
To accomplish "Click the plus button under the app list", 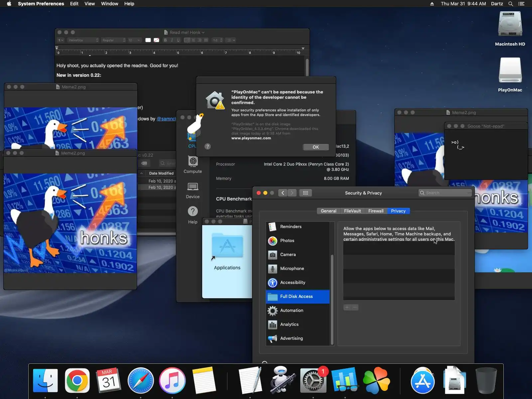I will coord(347,308).
